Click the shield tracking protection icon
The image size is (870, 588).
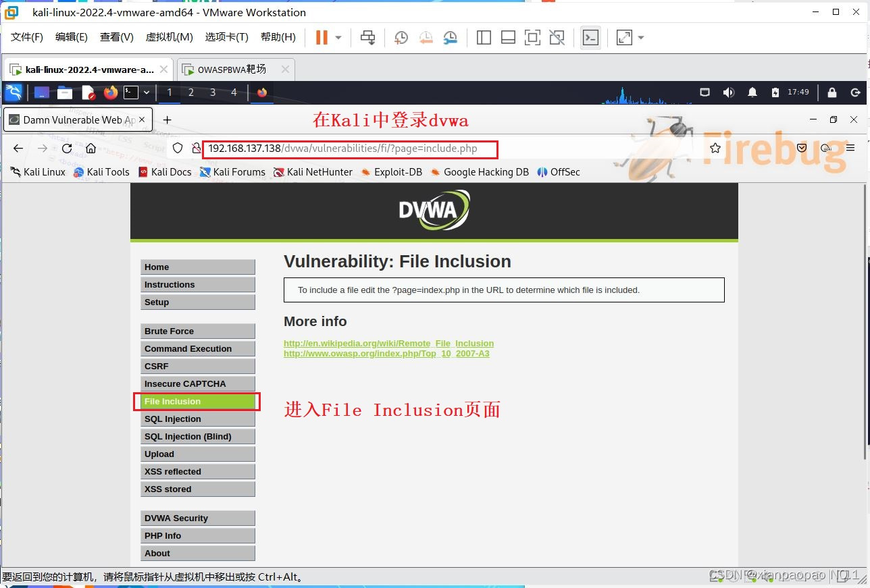click(x=178, y=149)
